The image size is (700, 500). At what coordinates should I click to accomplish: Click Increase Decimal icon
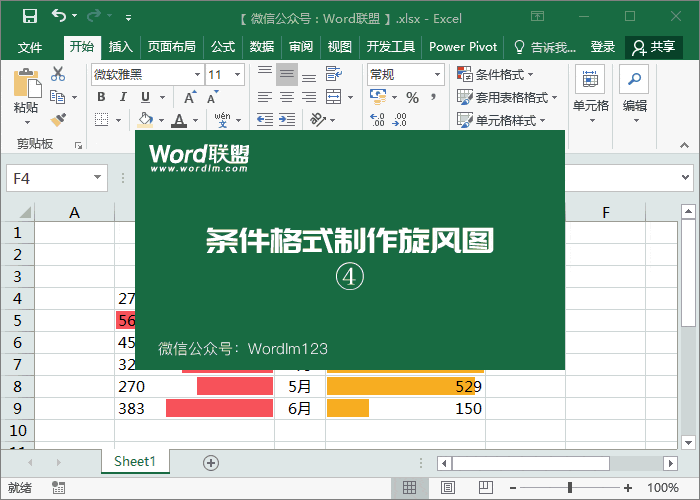click(x=377, y=119)
